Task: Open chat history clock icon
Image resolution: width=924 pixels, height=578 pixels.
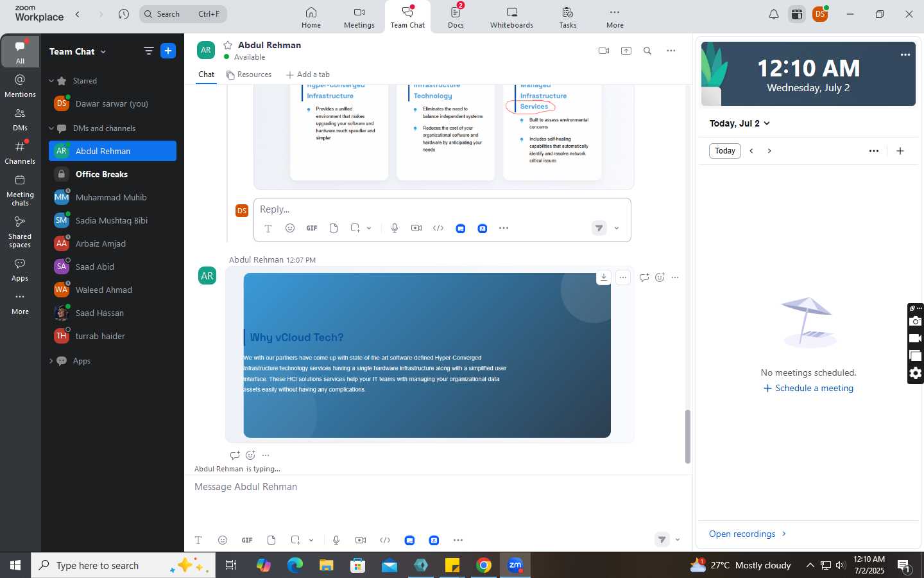Action: tap(124, 14)
